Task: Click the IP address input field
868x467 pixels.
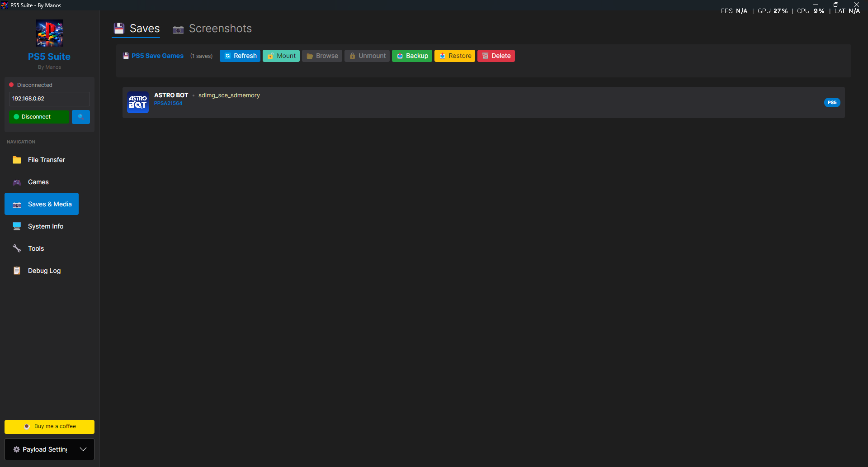Action: (49, 99)
